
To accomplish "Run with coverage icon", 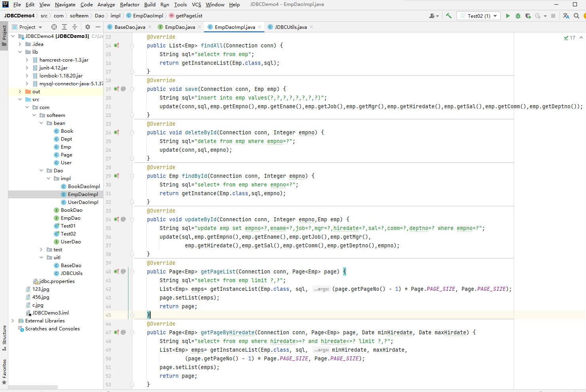I will (x=528, y=16).
